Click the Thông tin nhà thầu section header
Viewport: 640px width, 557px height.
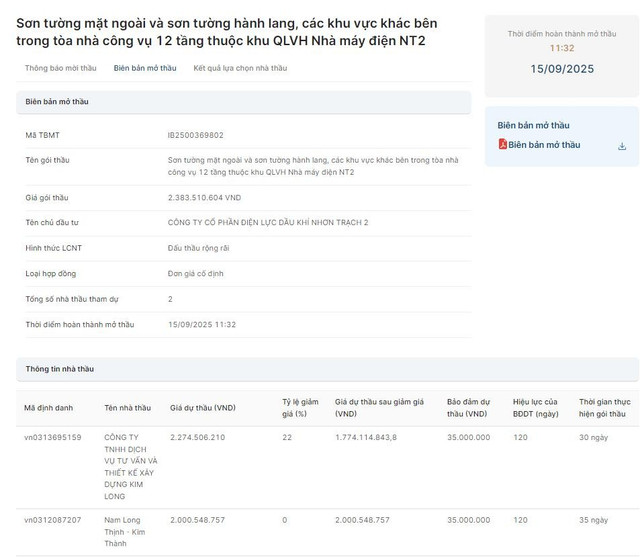click(x=60, y=369)
